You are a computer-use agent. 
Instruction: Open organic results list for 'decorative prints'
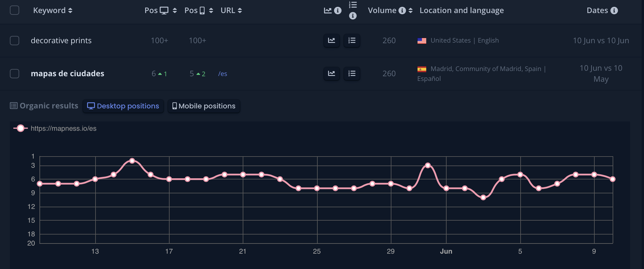pos(352,41)
